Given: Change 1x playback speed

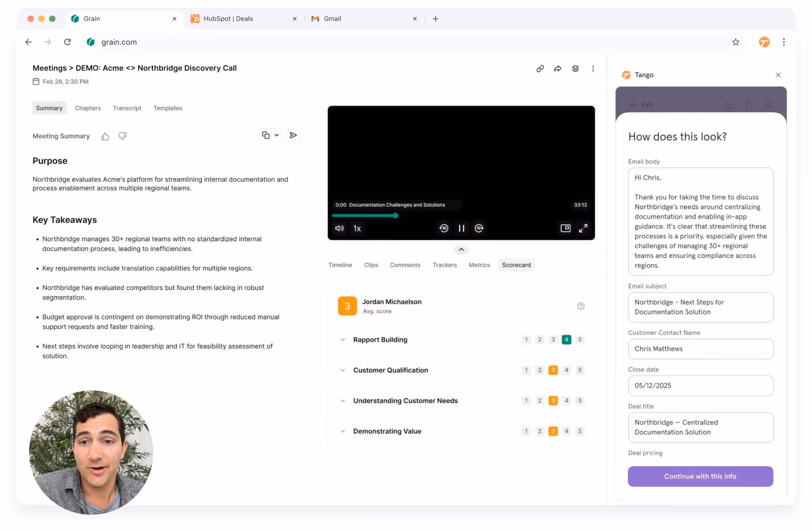Looking at the screenshot, I should (x=357, y=228).
